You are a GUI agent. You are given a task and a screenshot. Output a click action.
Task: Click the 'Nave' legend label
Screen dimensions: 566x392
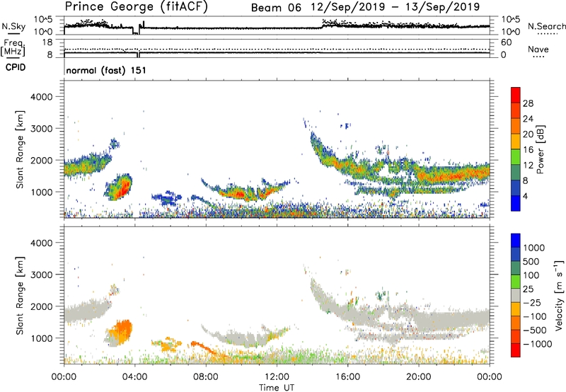pyautogui.click(x=538, y=49)
